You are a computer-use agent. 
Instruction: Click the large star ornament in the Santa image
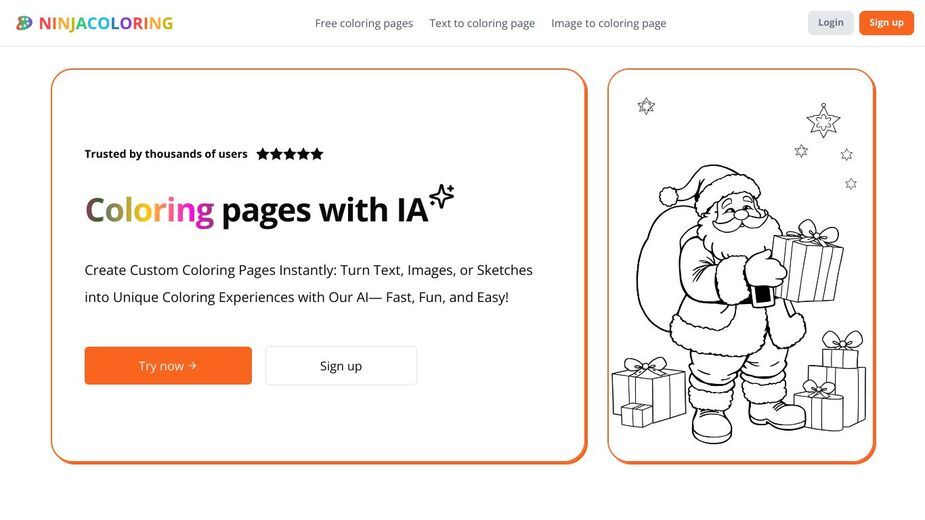[823, 120]
